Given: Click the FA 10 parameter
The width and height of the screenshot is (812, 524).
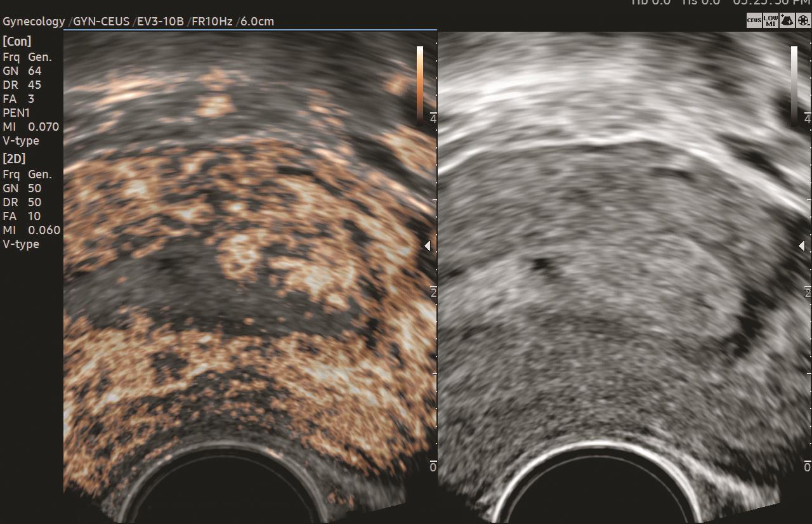Looking at the screenshot, I should click(x=22, y=216).
